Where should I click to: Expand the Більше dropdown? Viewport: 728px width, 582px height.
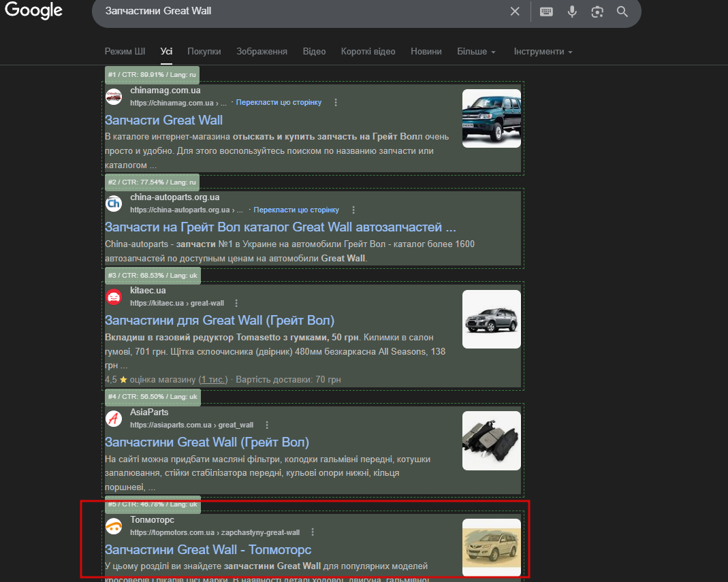476,52
